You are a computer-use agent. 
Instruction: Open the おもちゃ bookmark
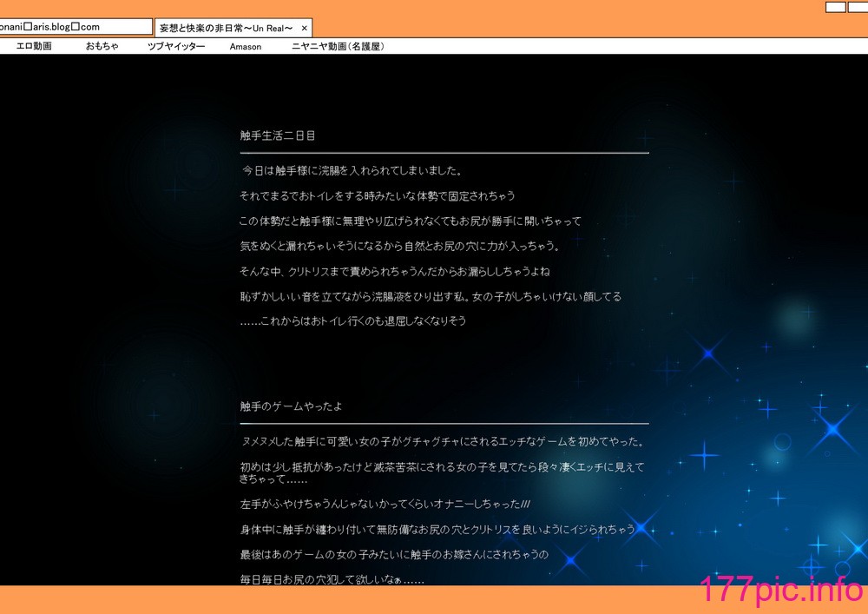(102, 47)
